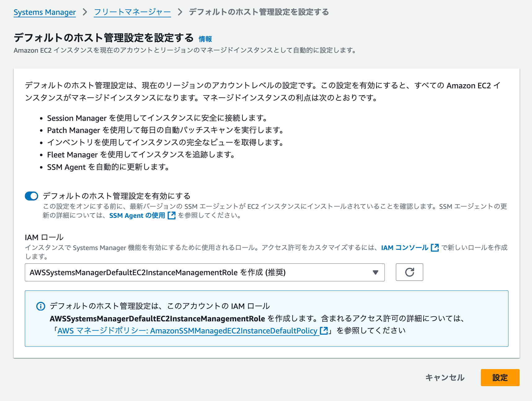The width and height of the screenshot is (532, 401).
Task: Confirm with the orange 設定 button
Action: point(500,377)
